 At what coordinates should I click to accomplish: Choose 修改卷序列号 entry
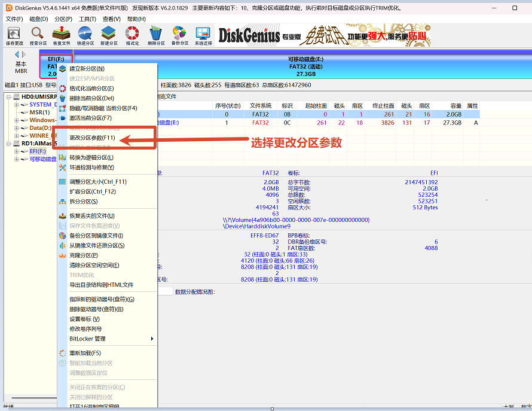(x=107, y=329)
